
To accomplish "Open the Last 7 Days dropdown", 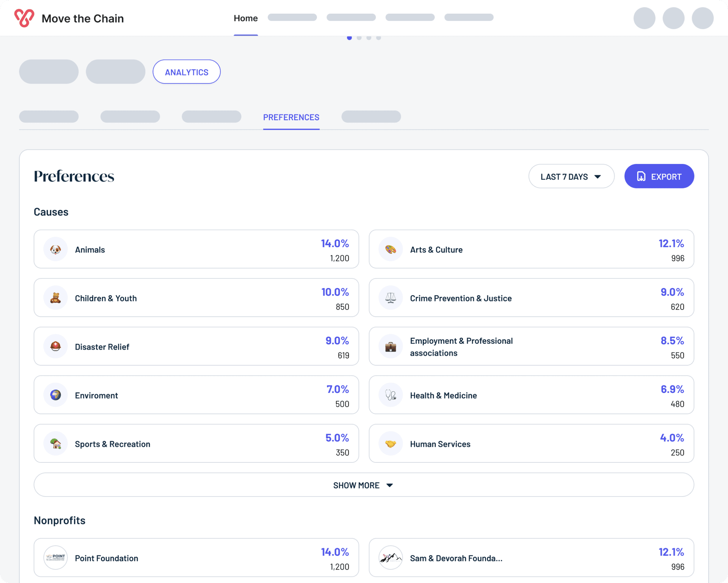I will pyautogui.click(x=571, y=176).
